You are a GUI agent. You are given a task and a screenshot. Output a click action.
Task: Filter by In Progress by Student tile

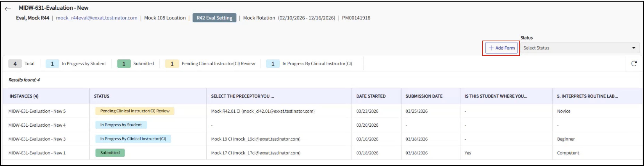(x=76, y=64)
